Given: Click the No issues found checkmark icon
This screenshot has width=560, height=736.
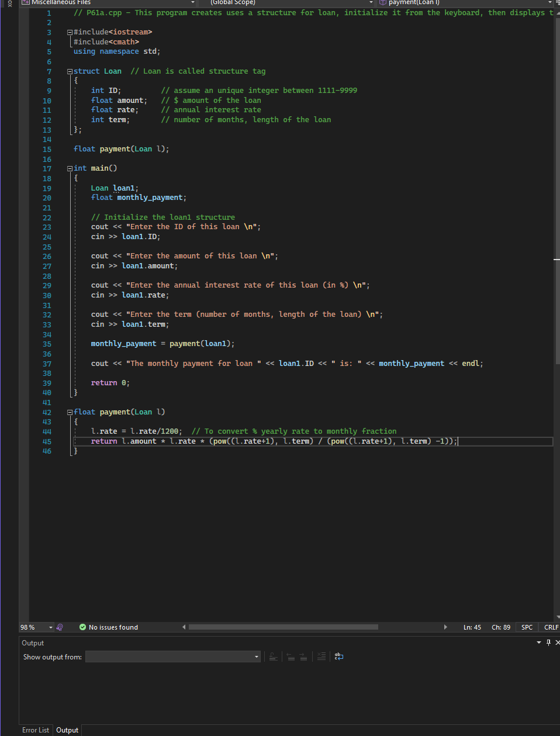Looking at the screenshot, I should click(82, 627).
